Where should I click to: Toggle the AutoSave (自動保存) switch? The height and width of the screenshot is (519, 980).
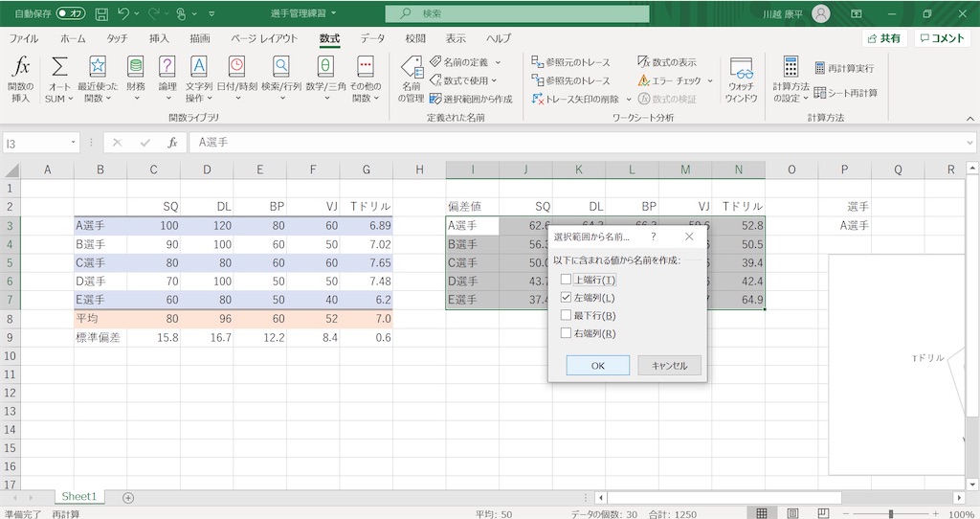coord(71,13)
